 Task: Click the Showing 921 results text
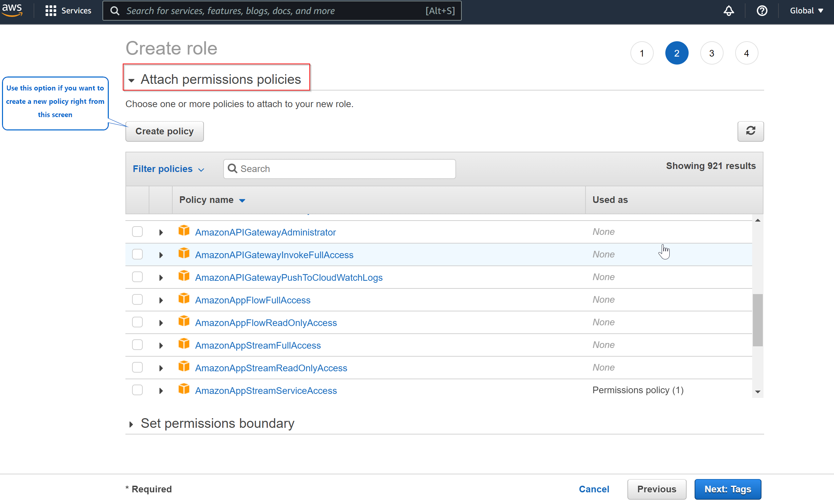click(711, 166)
